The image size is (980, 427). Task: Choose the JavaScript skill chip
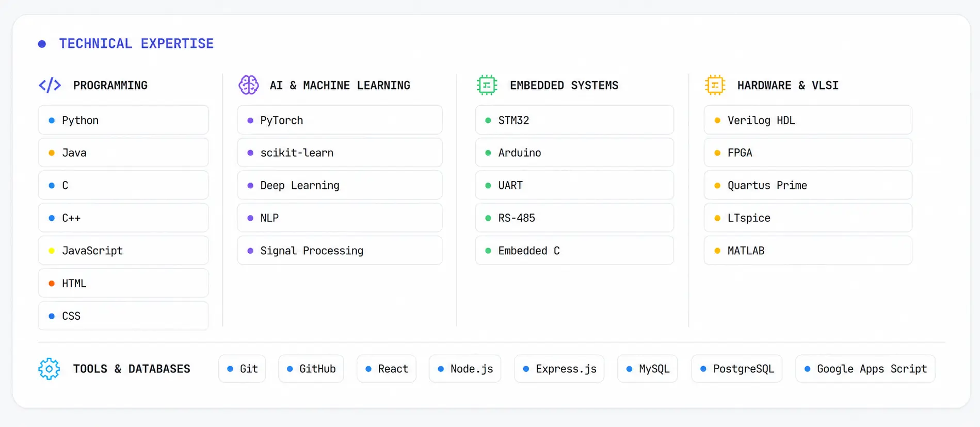click(x=123, y=251)
